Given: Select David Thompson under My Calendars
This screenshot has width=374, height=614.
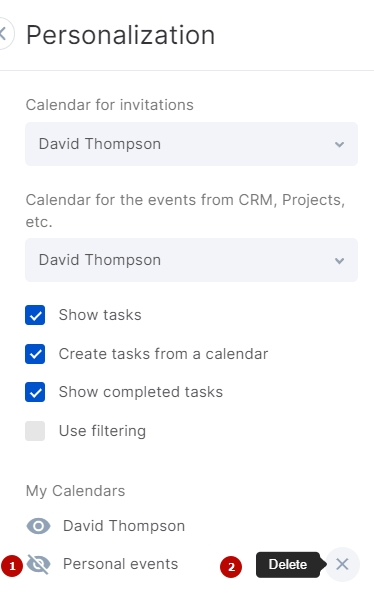Looking at the screenshot, I should [124, 526].
